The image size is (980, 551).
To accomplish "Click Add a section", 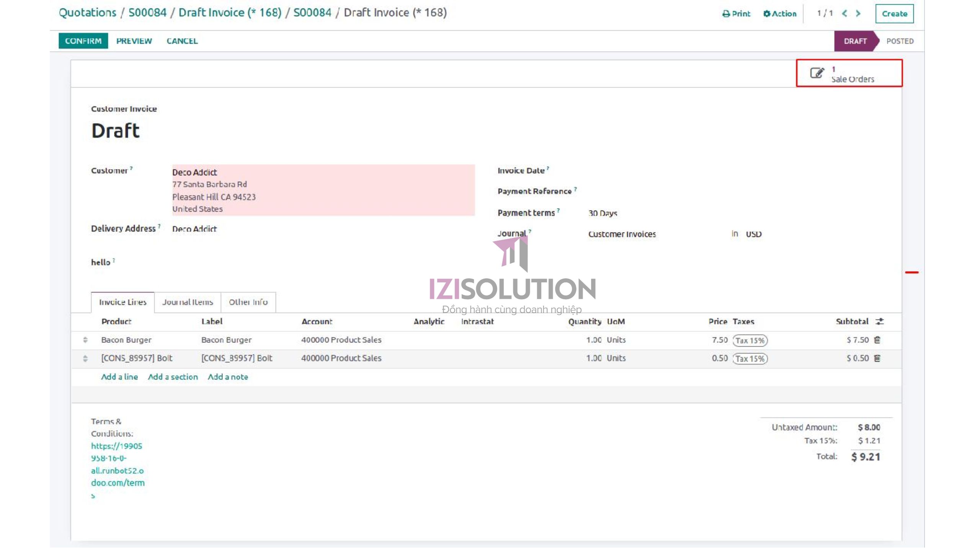I will [173, 377].
